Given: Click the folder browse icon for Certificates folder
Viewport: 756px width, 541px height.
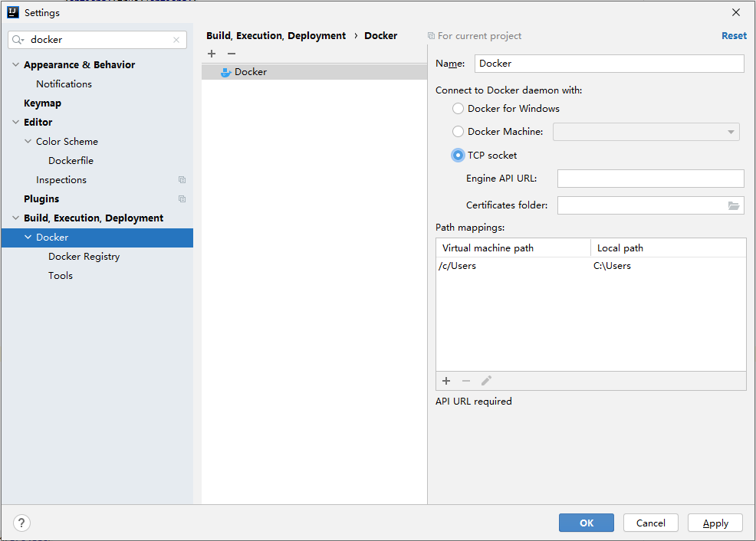Looking at the screenshot, I should click(734, 205).
